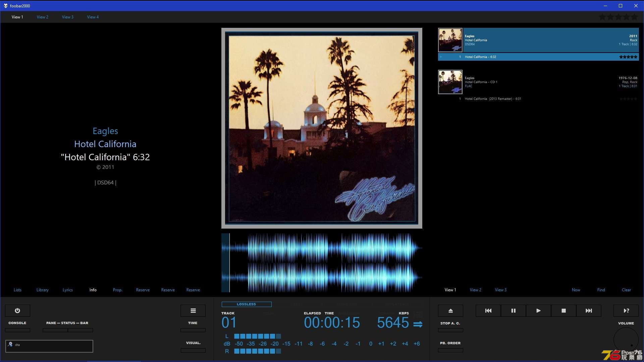Open the first Reserve tab, next to Prop.
Image resolution: width=644 pixels, height=362 pixels.
pyautogui.click(x=143, y=290)
